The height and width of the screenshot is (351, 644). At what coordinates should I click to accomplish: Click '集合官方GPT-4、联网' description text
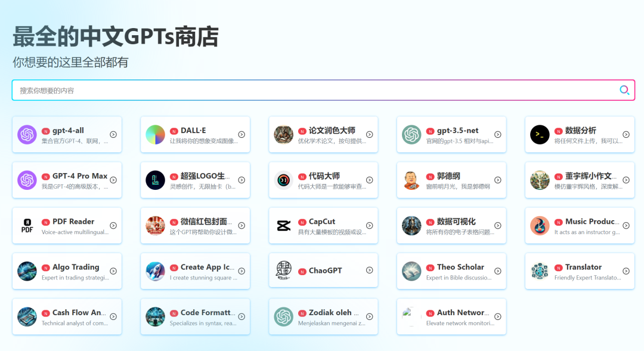(75, 141)
